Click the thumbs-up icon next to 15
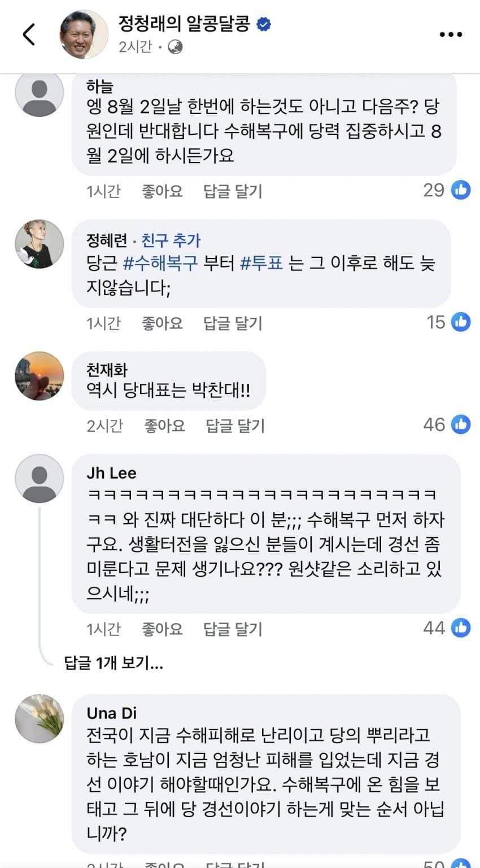Viewport: 480px width, 868px height. coord(460,322)
